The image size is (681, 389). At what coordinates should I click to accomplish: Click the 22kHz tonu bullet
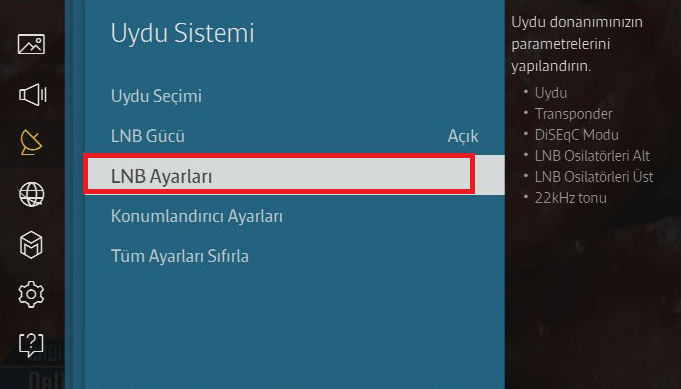[x=570, y=198]
